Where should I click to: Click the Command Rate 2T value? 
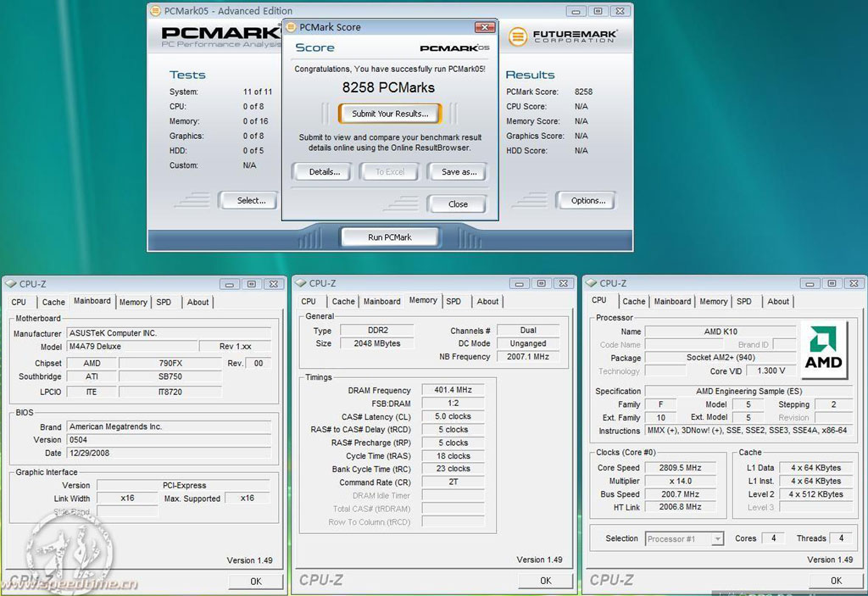point(453,482)
